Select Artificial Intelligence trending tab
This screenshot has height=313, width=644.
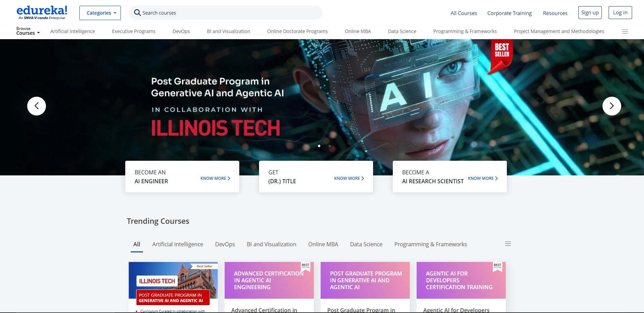(x=178, y=244)
